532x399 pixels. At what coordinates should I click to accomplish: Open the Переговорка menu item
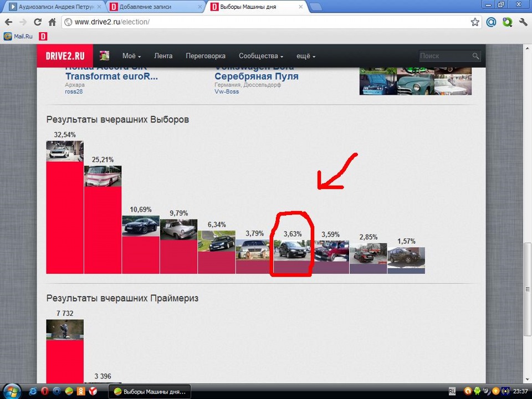coord(206,56)
